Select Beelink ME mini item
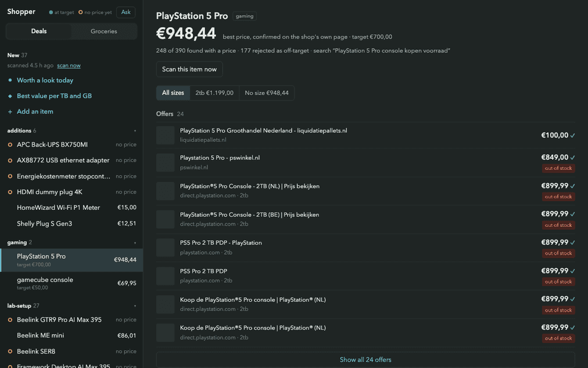This screenshot has width=588, height=368. tap(71, 335)
